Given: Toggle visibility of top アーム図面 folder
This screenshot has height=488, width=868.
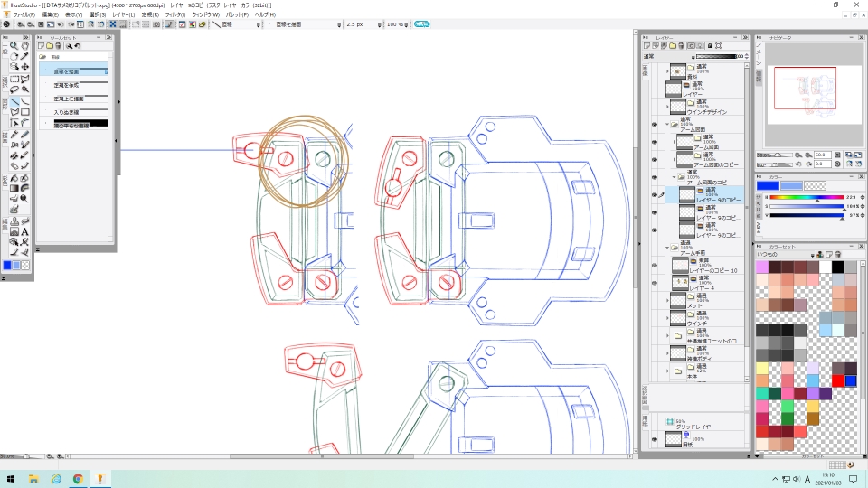Looking at the screenshot, I should [x=655, y=125].
